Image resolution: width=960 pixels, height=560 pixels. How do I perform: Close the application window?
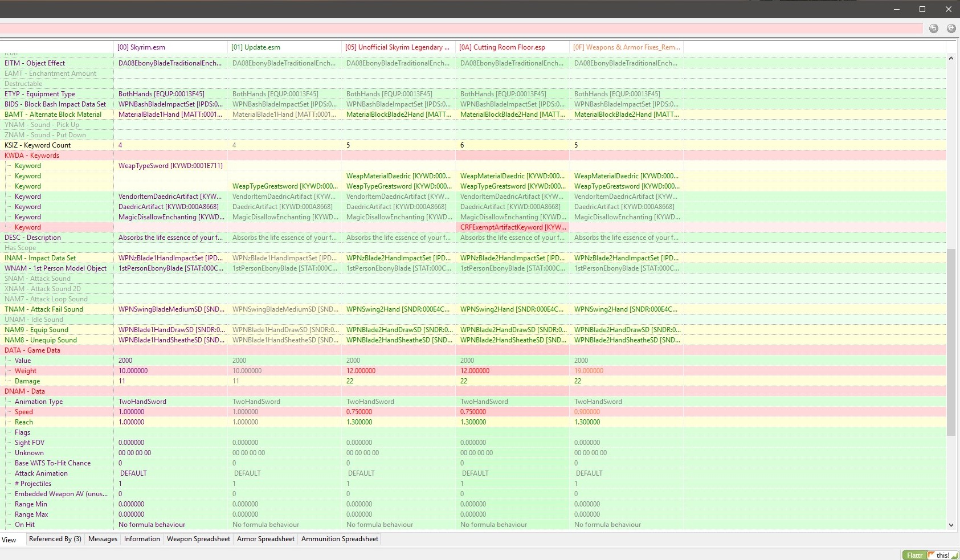[948, 9]
